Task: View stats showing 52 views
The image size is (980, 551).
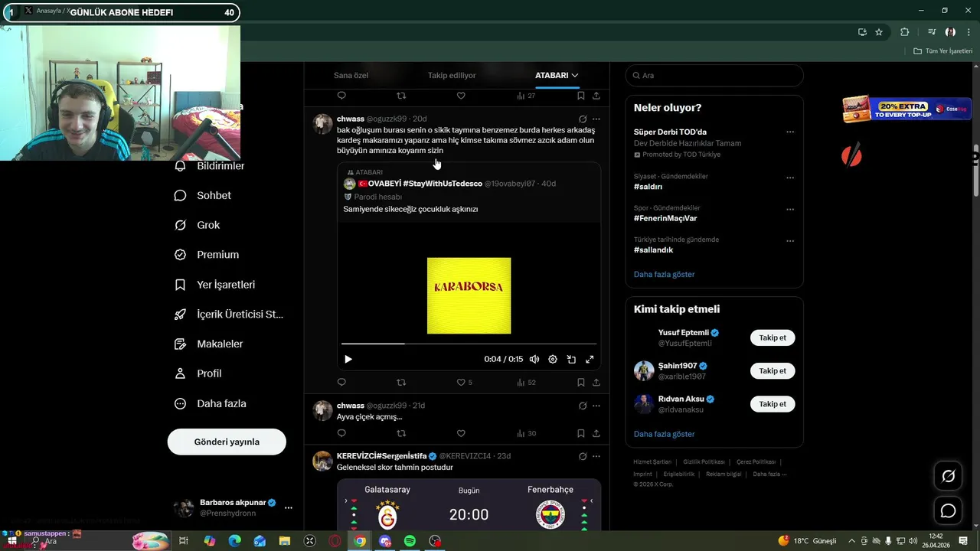Action: pos(526,382)
